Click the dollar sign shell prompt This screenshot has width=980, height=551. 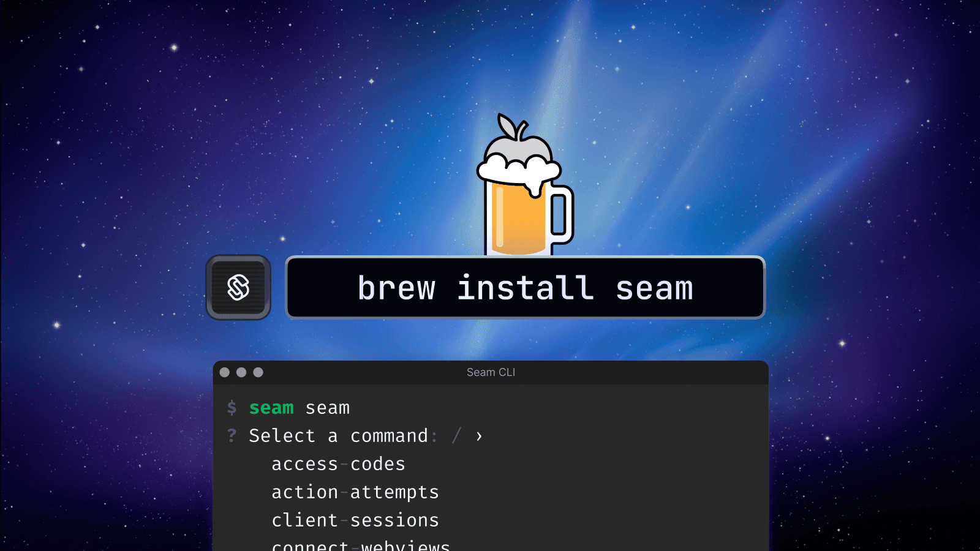click(232, 408)
